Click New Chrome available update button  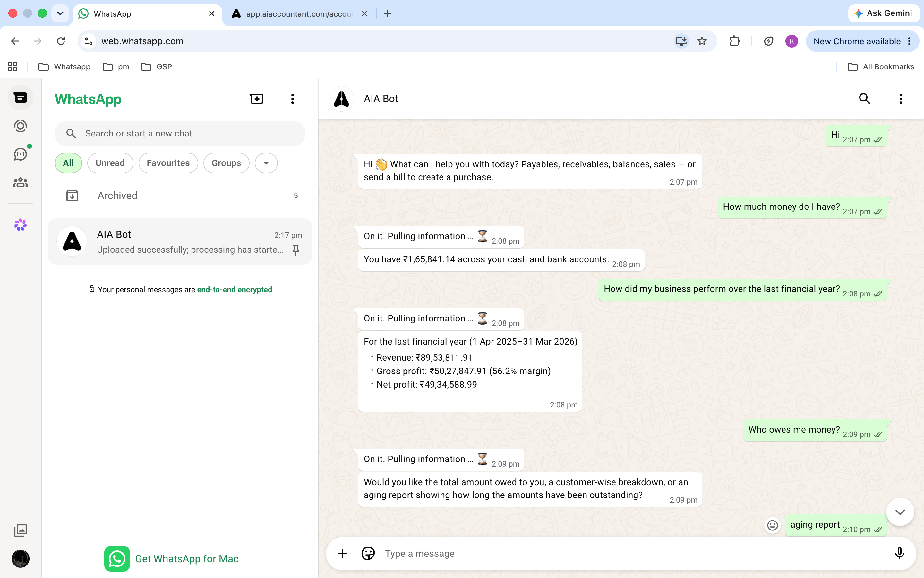point(857,41)
